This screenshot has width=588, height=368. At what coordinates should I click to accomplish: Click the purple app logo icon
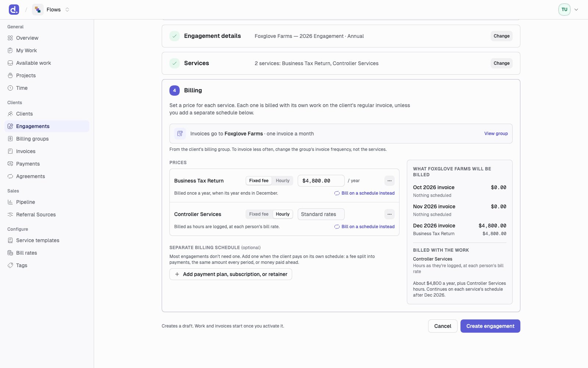coord(14,10)
